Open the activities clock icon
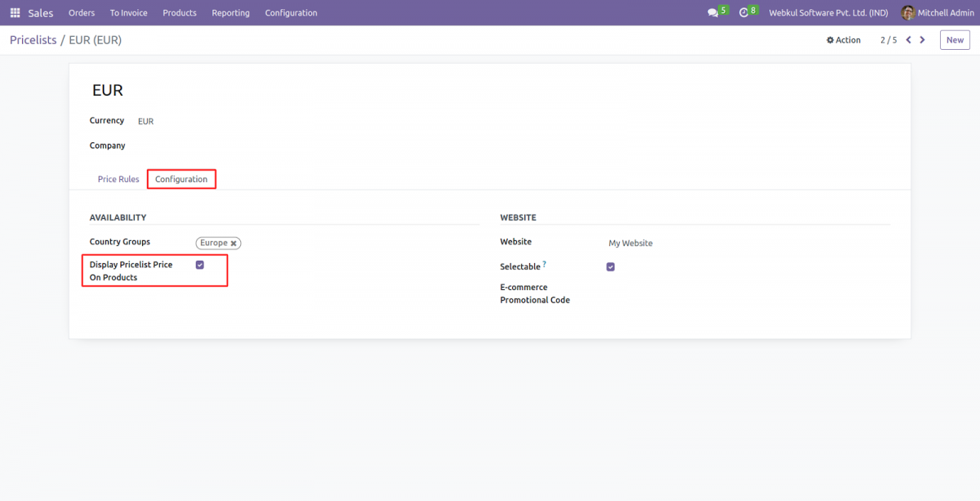Image resolution: width=980 pixels, height=501 pixels. [742, 11]
